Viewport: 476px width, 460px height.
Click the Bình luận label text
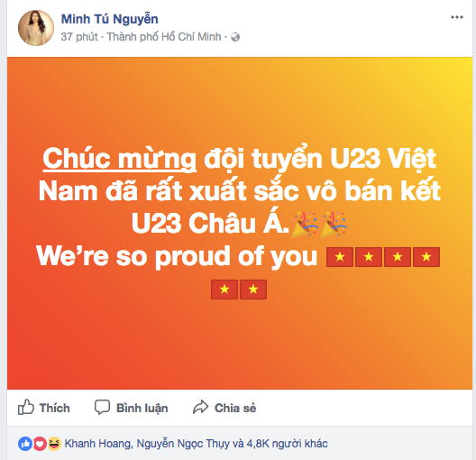tap(142, 409)
